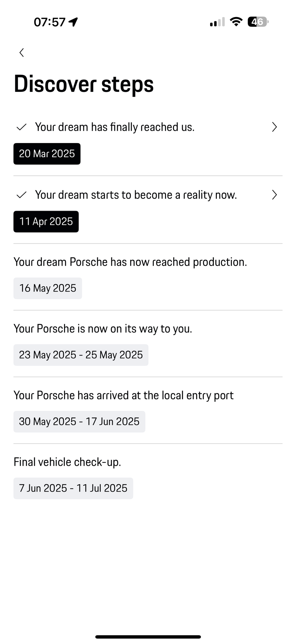The height and width of the screenshot is (644, 296).
Task: Tap the location arrow in status bar
Action: (73, 22)
